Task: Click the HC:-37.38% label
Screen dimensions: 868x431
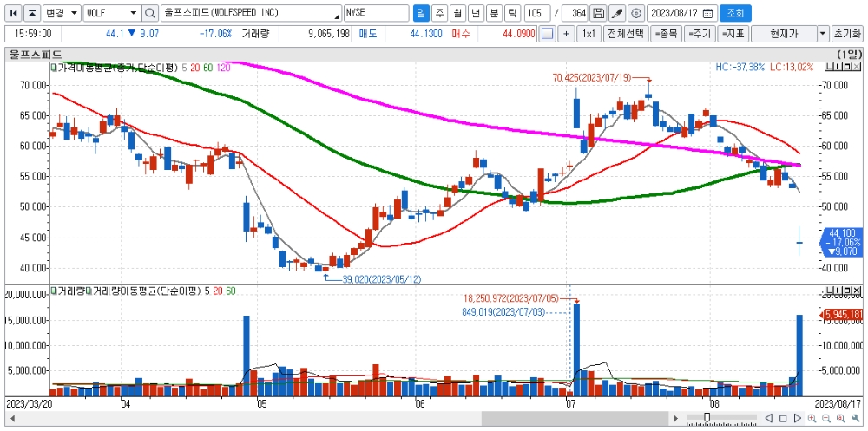Action: [740, 68]
